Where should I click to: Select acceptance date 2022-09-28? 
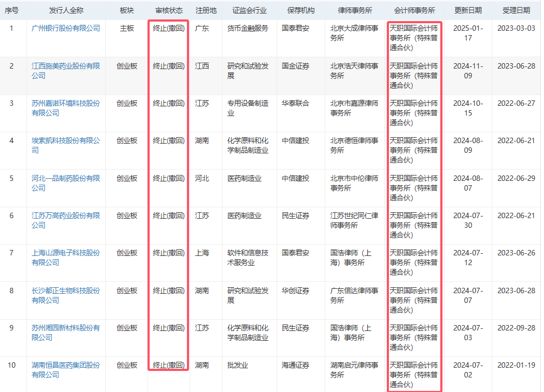pos(516,328)
